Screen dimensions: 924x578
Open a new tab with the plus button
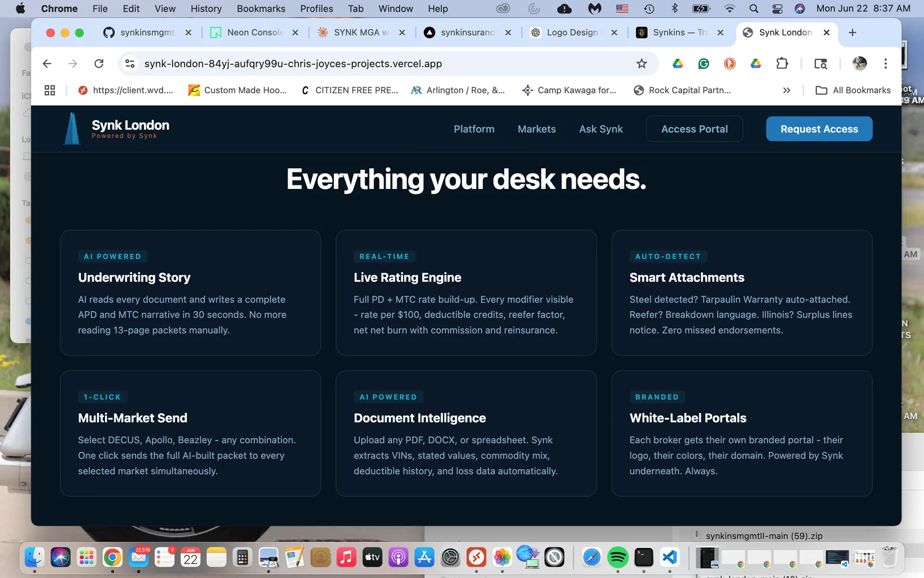(852, 32)
